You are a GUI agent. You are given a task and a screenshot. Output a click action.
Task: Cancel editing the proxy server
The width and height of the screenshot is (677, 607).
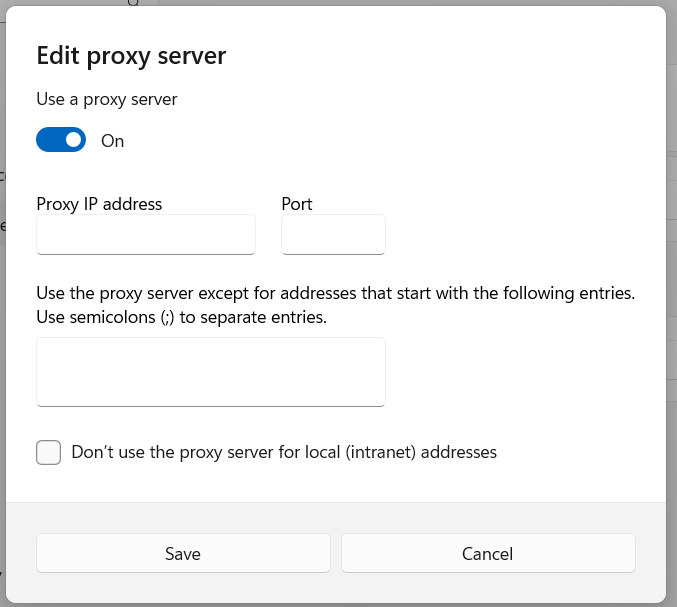[x=488, y=553]
